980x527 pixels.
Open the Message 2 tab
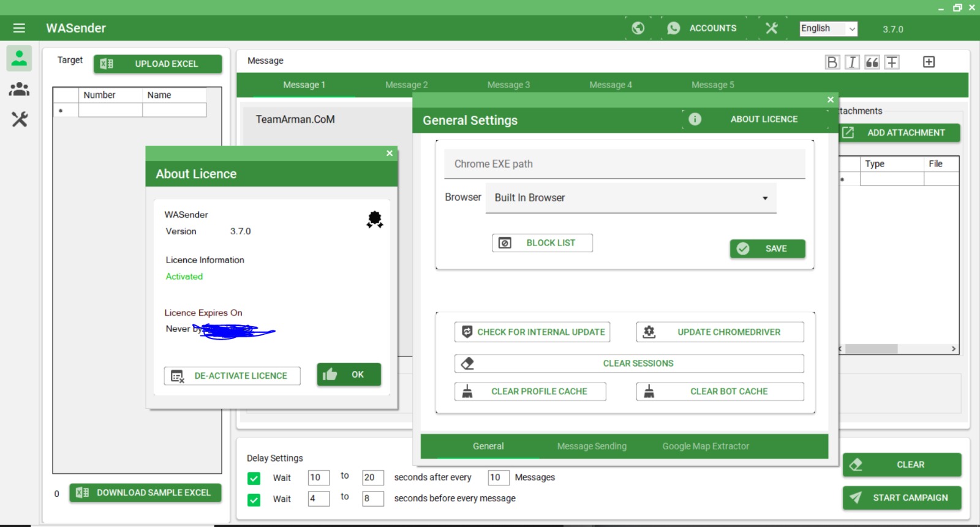[x=406, y=85]
